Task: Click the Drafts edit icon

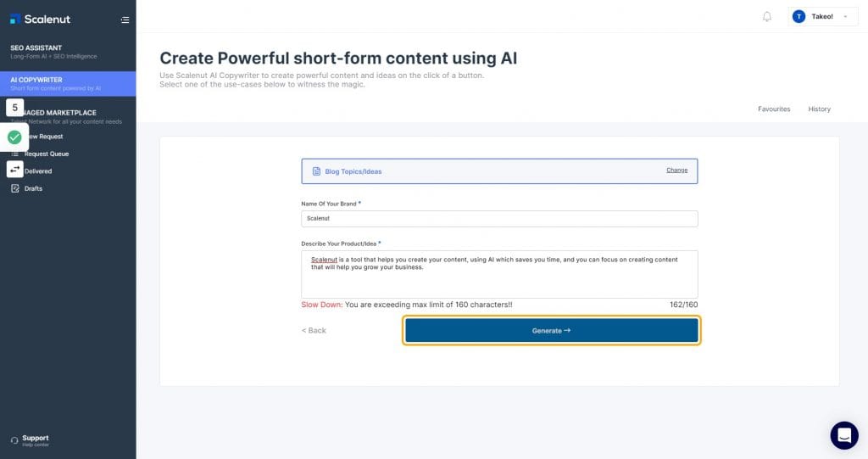Action: click(15, 188)
